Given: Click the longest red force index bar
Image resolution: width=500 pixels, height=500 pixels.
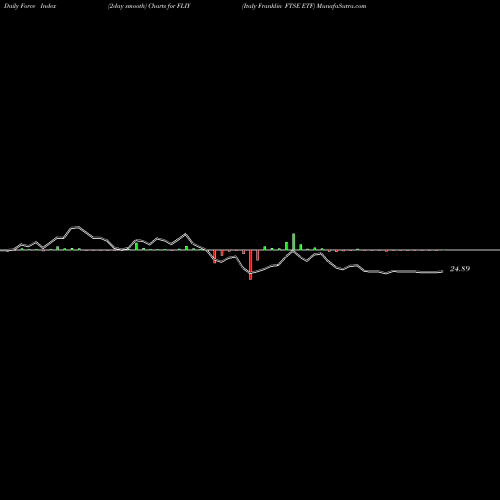Looking at the screenshot, I should 250,265.
